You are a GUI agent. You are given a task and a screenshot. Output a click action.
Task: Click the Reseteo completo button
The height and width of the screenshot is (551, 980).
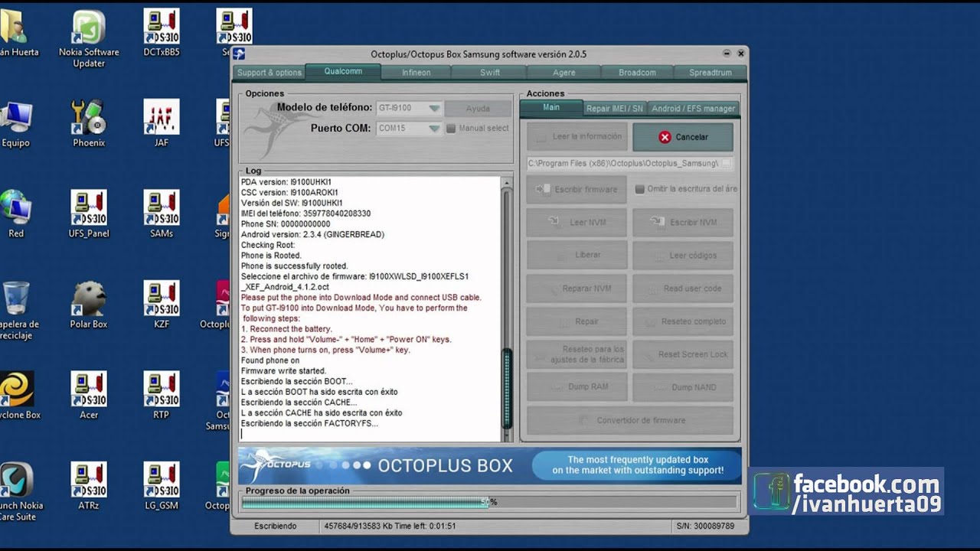683,321
